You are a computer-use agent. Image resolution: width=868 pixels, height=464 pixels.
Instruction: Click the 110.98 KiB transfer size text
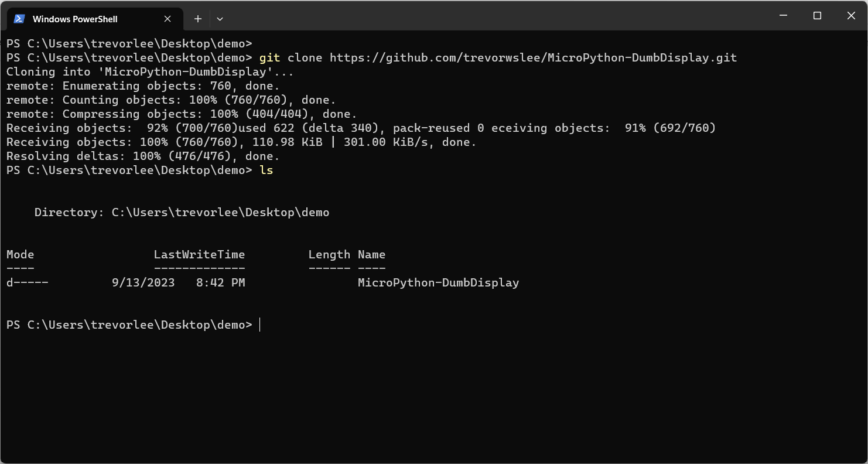coord(287,142)
